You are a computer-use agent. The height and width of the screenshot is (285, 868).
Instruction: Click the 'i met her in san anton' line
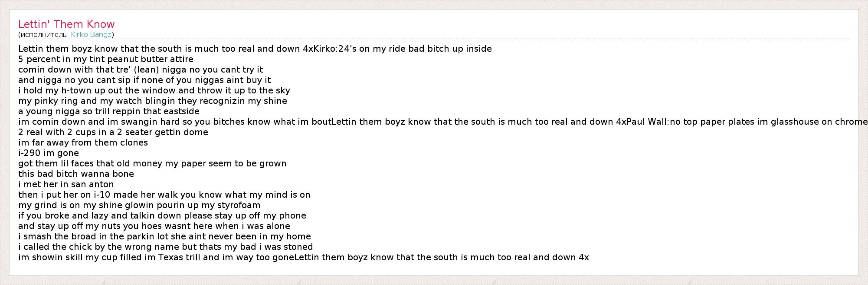(66, 184)
